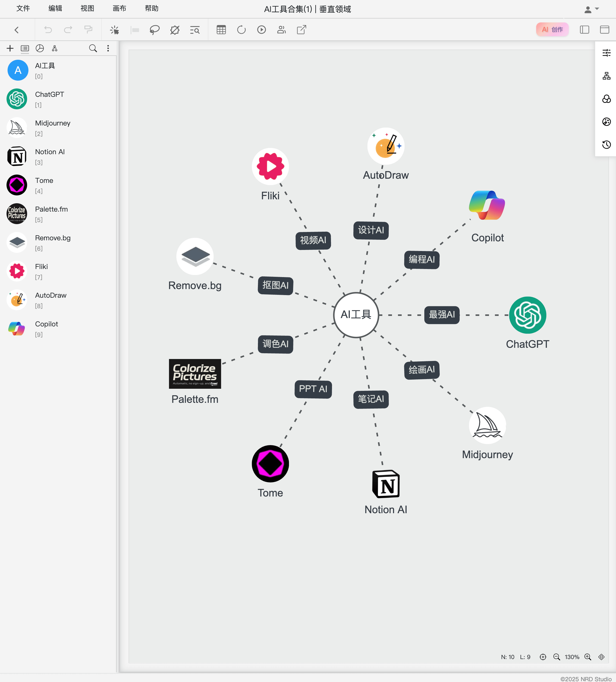Viewport: 616px width, 682px height.
Task: Toggle the top panel layout button
Action: click(x=604, y=30)
